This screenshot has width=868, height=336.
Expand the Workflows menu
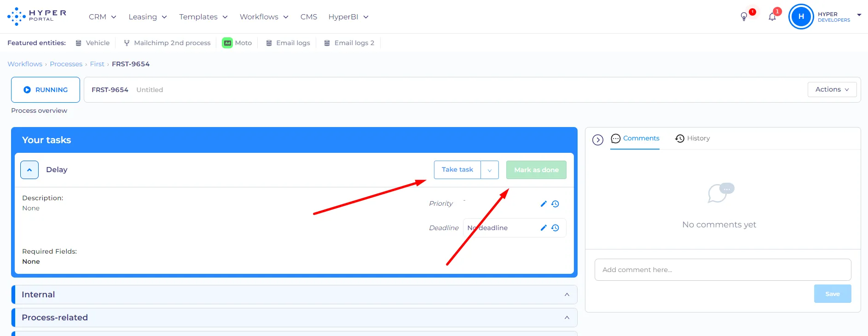pyautogui.click(x=264, y=17)
